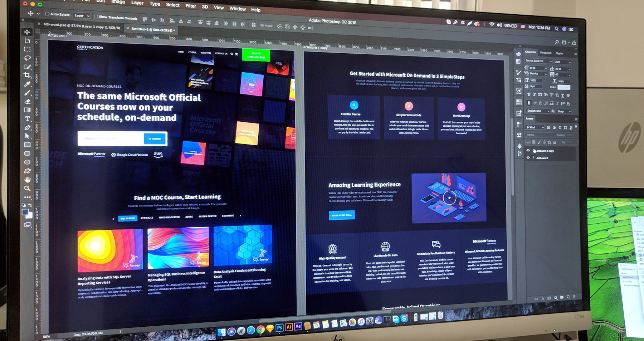Open Photoshop in the Dock
The height and width of the screenshot is (341, 644).
click(x=279, y=327)
